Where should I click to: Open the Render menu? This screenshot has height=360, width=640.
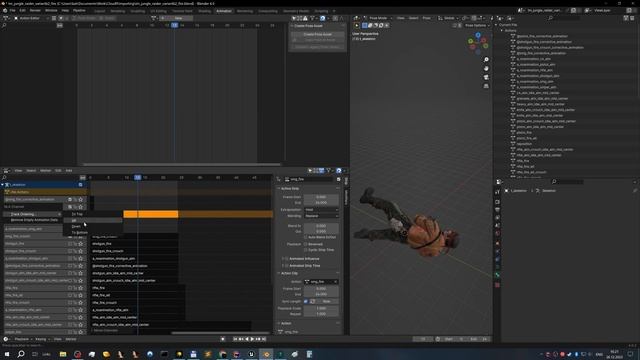(x=35, y=11)
